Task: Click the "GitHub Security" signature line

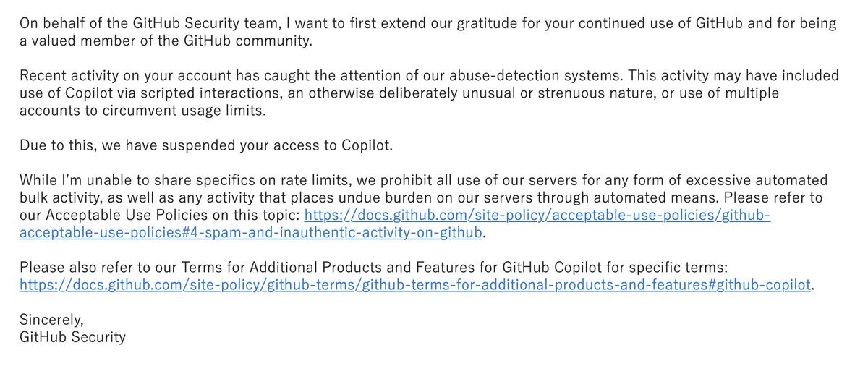Action: pyautogui.click(x=72, y=336)
